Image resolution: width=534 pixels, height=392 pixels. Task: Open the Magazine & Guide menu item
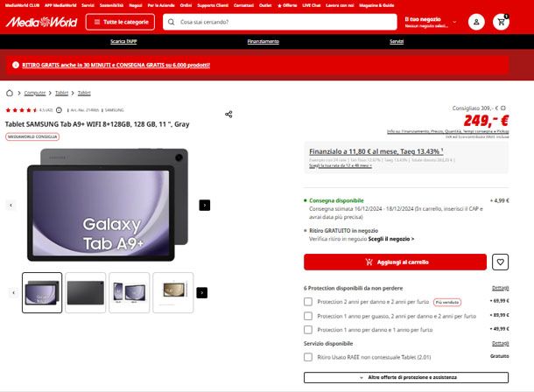pyautogui.click(x=376, y=5)
